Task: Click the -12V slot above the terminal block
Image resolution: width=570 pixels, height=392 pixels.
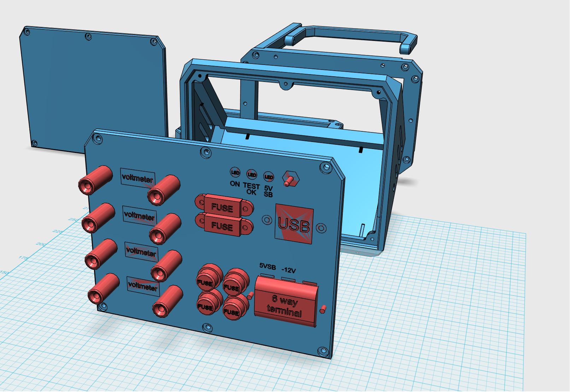Action: coord(288,279)
